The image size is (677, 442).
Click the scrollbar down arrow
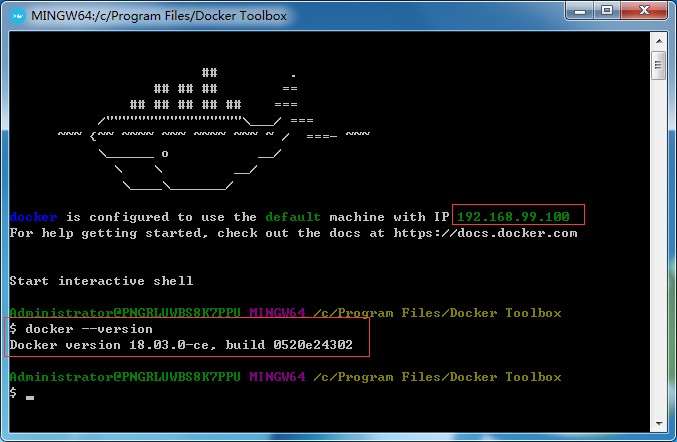tap(659, 423)
